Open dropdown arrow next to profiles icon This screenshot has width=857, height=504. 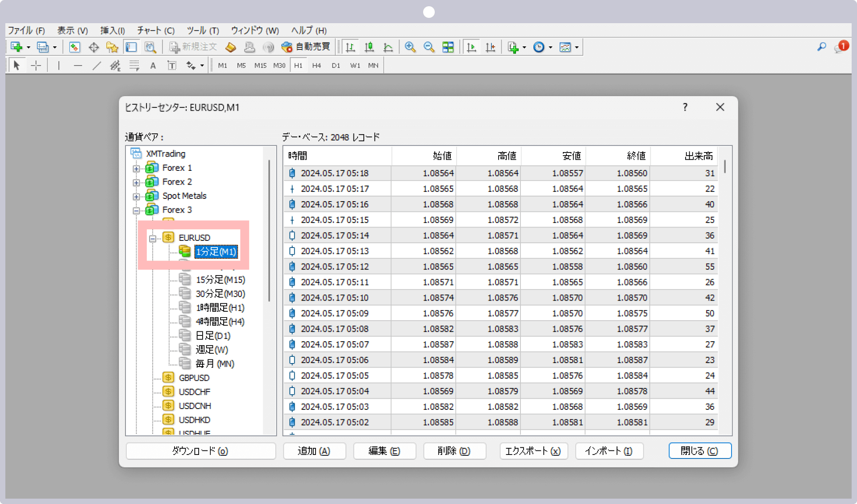click(x=55, y=47)
